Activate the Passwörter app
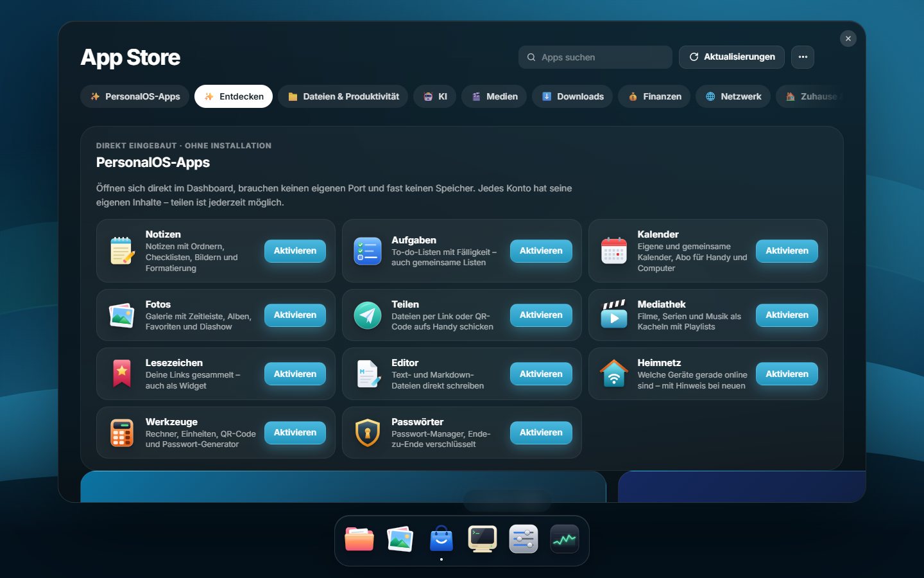 [x=541, y=433]
